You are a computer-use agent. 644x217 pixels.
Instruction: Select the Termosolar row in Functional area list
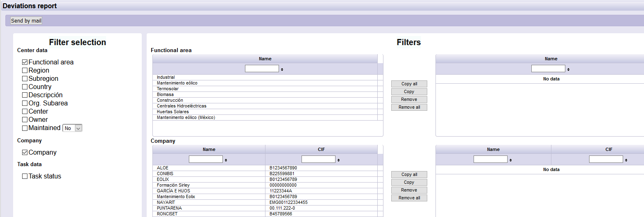tap(168, 89)
